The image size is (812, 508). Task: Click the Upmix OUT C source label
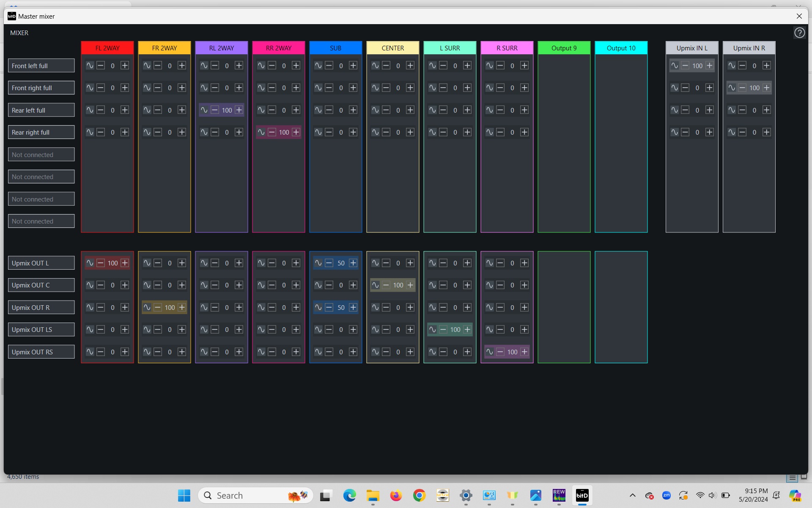[x=41, y=285]
